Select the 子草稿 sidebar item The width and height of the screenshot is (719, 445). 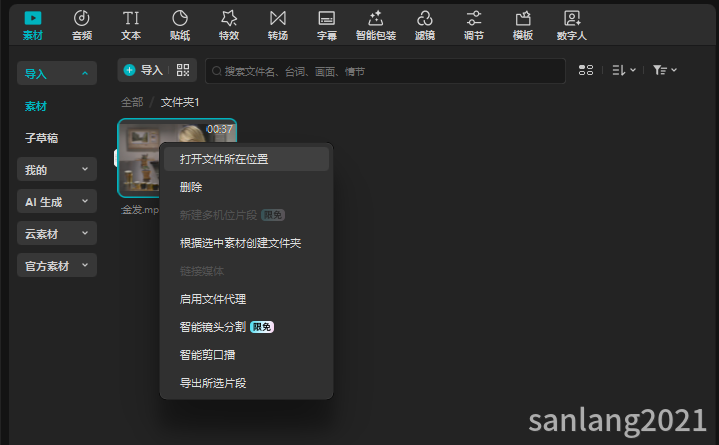[x=41, y=138]
